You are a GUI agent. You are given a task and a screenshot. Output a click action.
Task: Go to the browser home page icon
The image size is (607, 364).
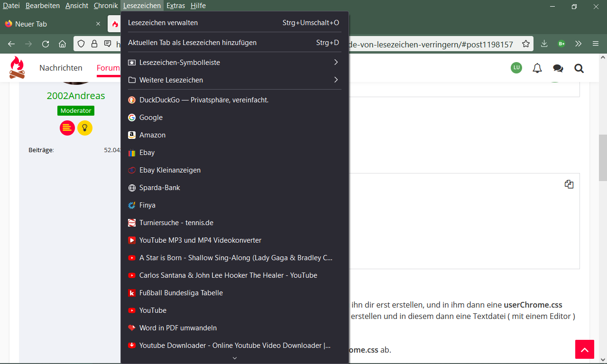(62, 44)
